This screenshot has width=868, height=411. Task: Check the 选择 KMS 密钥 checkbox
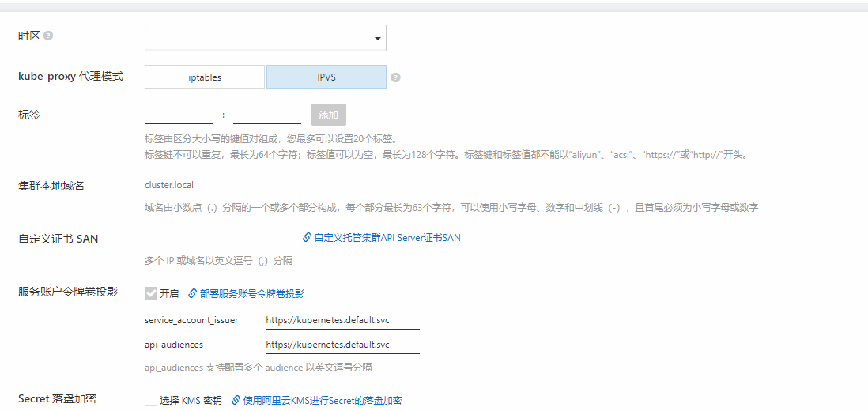pyautogui.click(x=150, y=400)
